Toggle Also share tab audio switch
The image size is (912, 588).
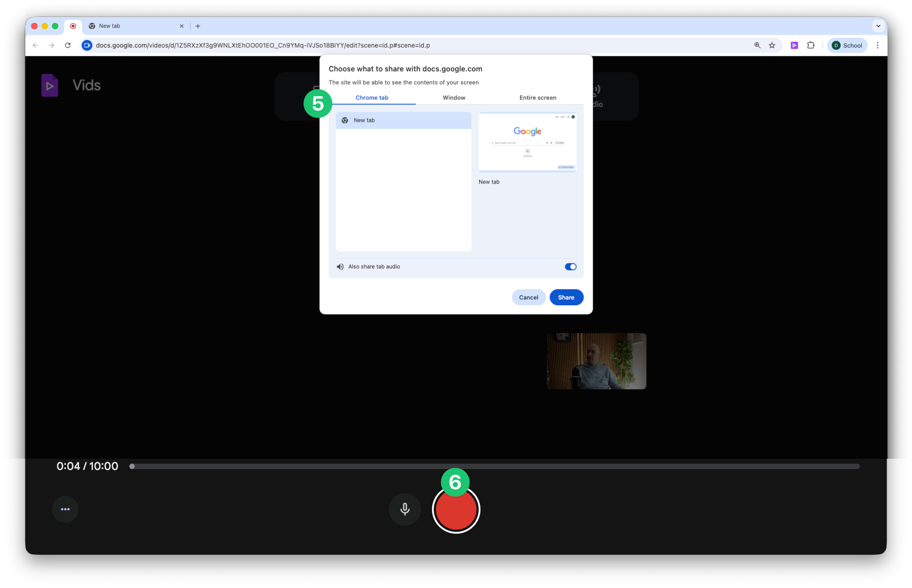570,267
